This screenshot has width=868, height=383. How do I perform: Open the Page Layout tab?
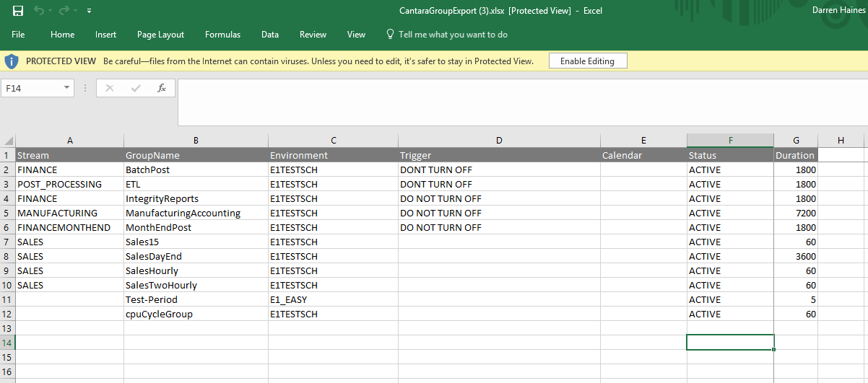point(160,35)
